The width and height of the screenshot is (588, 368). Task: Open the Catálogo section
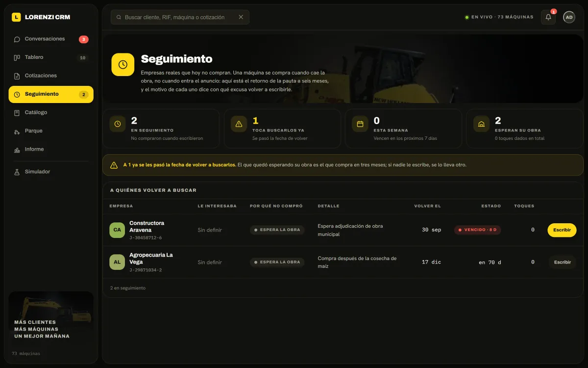51,112
